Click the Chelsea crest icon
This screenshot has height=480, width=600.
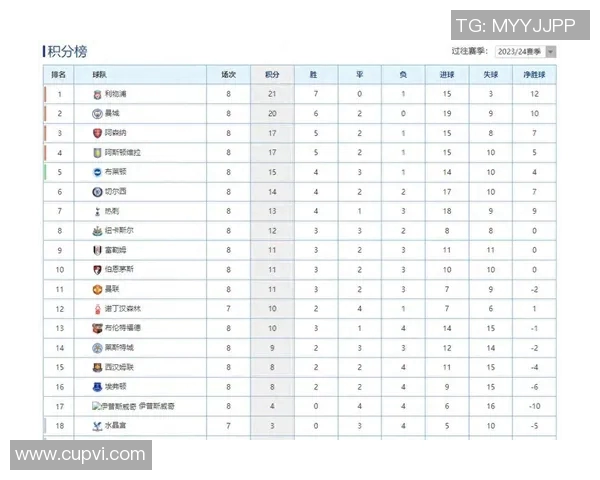pyautogui.click(x=97, y=191)
